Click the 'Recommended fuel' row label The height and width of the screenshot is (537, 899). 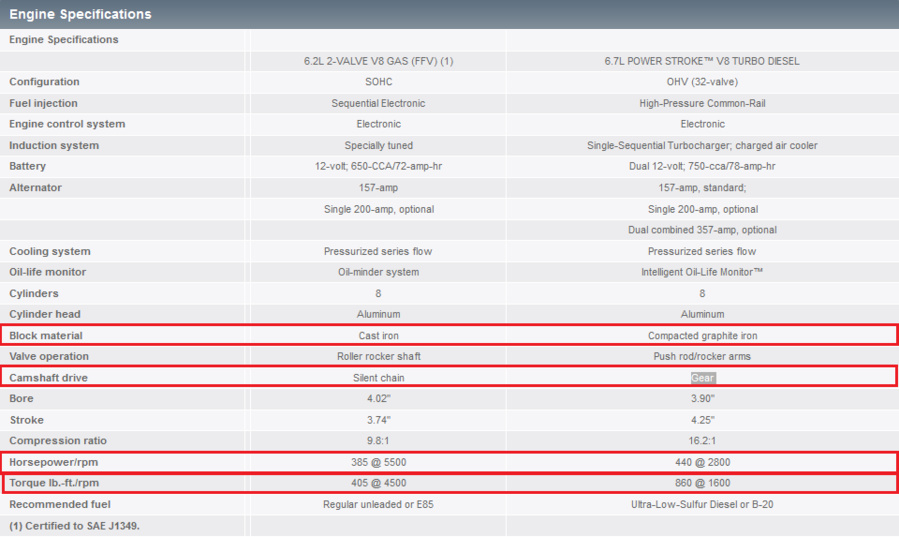(60, 504)
